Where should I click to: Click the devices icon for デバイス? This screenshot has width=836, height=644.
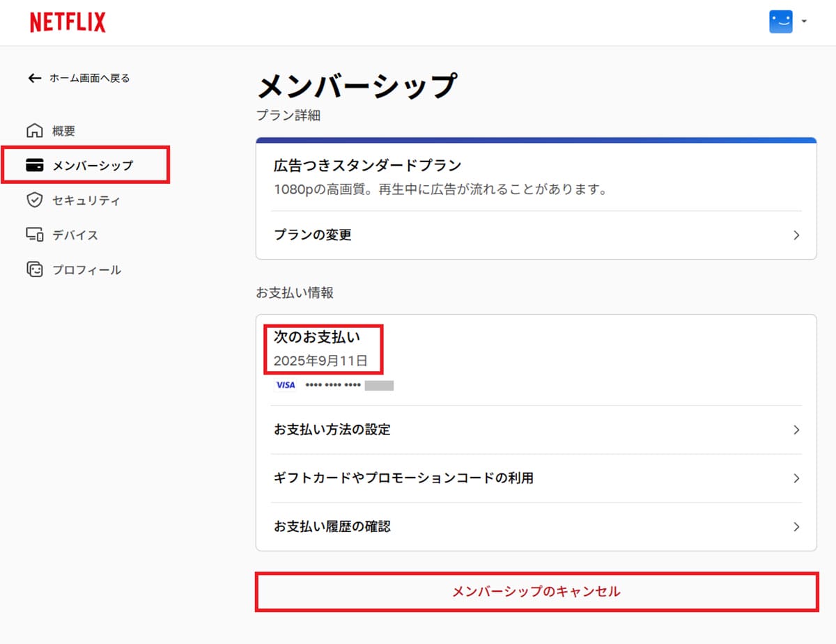tap(34, 235)
